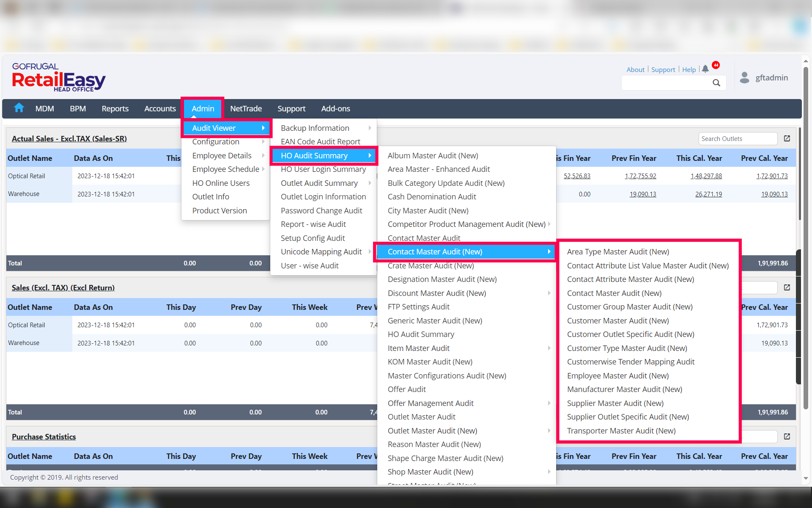Select Customer Master Audit (New) entry
Image resolution: width=812 pixels, height=508 pixels.
tap(618, 320)
